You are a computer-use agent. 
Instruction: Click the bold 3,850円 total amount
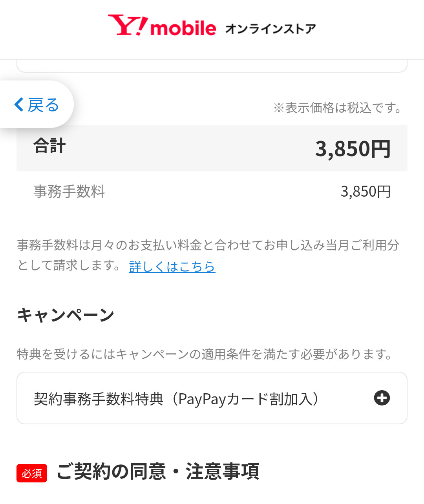pos(353,149)
